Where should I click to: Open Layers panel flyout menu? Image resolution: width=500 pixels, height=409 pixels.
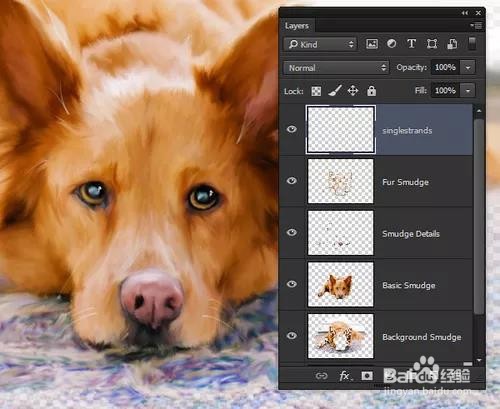(476, 26)
